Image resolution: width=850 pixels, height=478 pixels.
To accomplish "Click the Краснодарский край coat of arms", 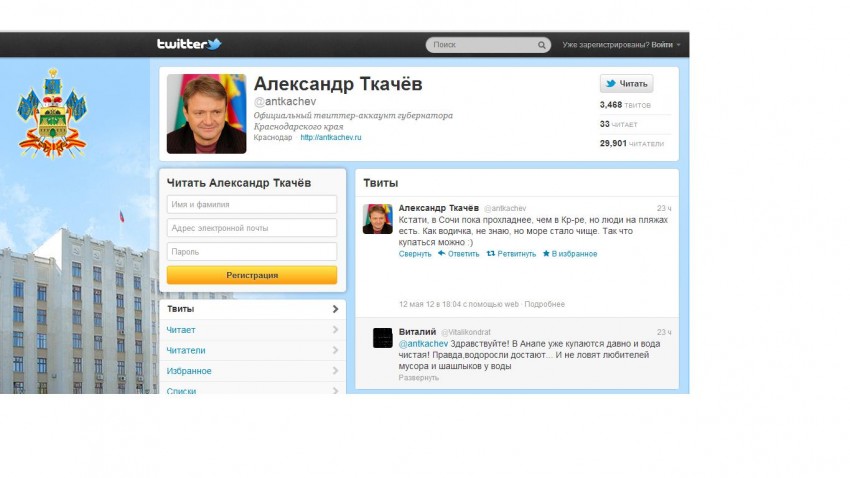I will coord(52,114).
